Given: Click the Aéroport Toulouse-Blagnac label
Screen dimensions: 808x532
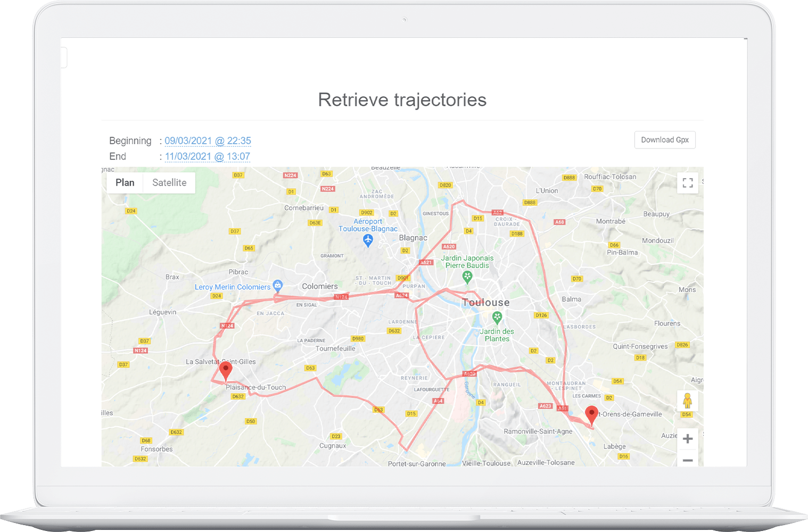Looking at the screenshot, I should click(368, 225).
